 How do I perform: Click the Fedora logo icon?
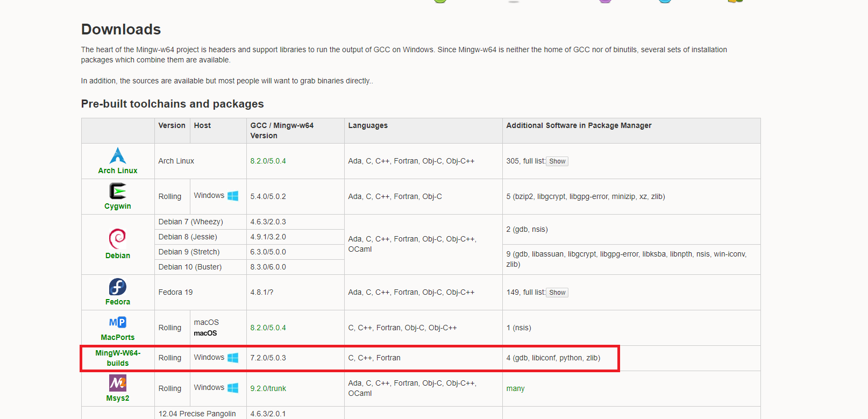(118, 287)
